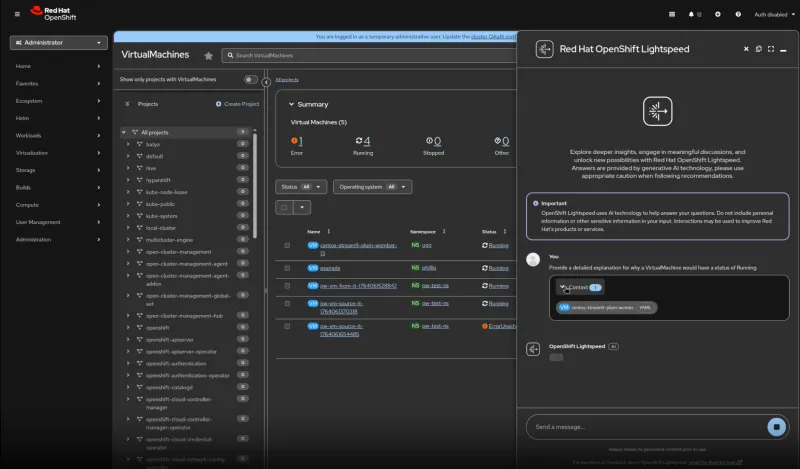
Task: Minimize the Lightspeed panel
Action: coord(783,50)
